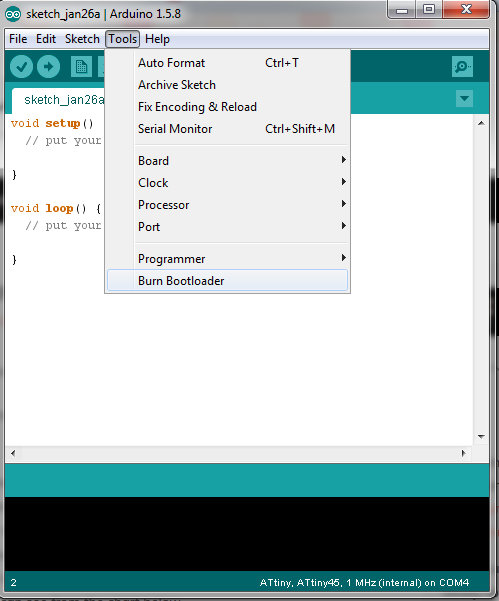Click the 'void loop()' code line
The height and width of the screenshot is (601, 499).
tap(56, 209)
